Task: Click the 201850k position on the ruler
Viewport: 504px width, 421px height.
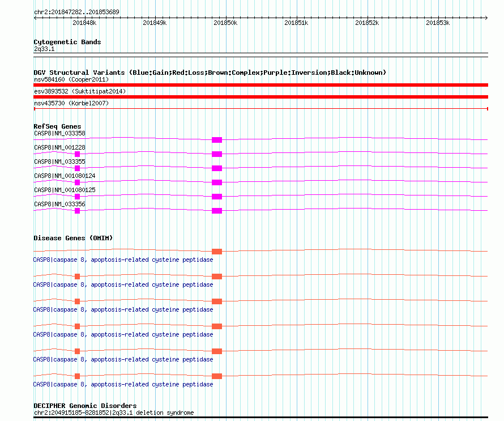Action: [x=225, y=23]
